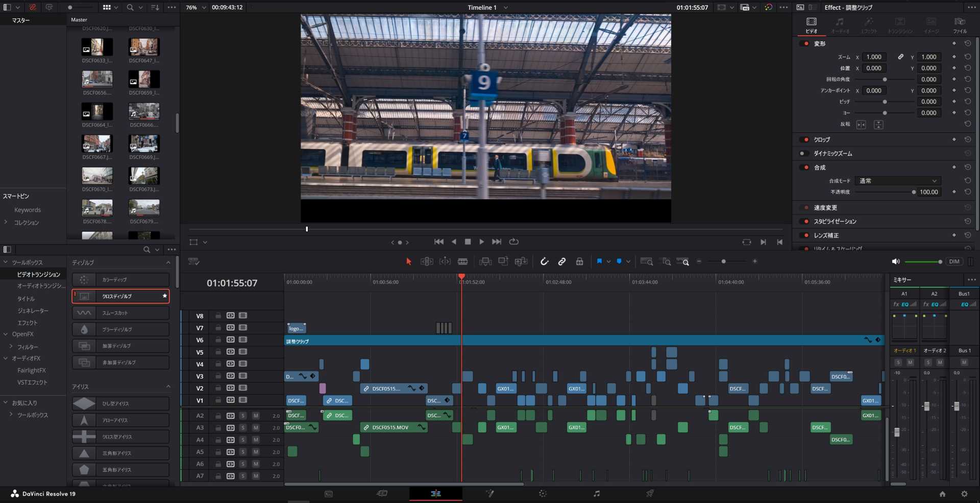Stop playback with the square button
Viewport: 980px width, 503px height.
pyautogui.click(x=468, y=242)
